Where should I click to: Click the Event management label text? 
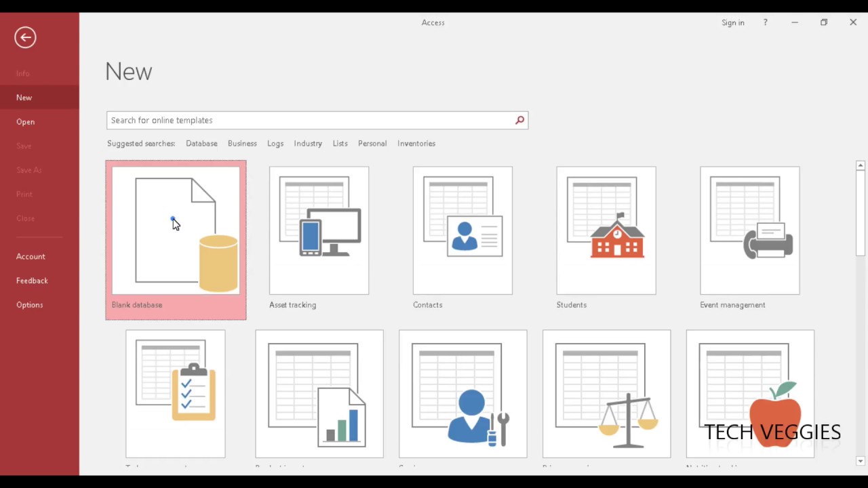pos(732,305)
